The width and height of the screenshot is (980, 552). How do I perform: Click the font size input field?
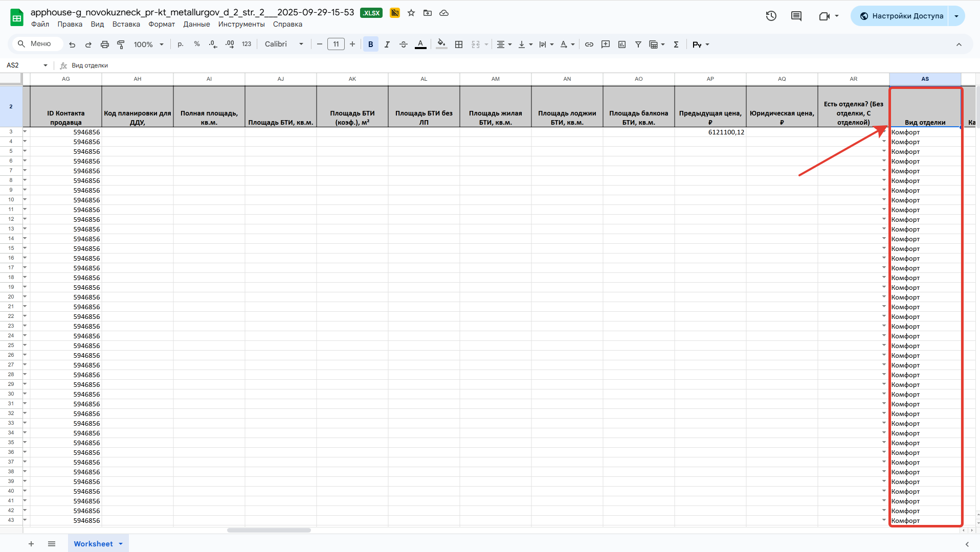336,44
